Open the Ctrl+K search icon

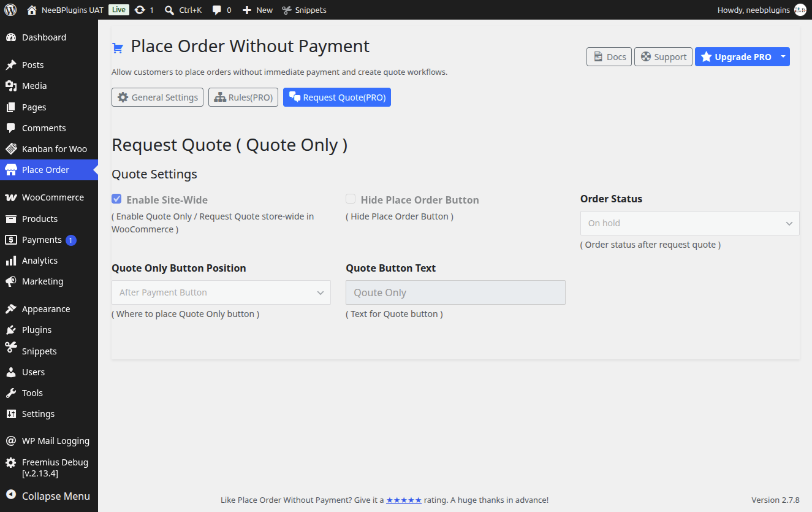[170, 10]
